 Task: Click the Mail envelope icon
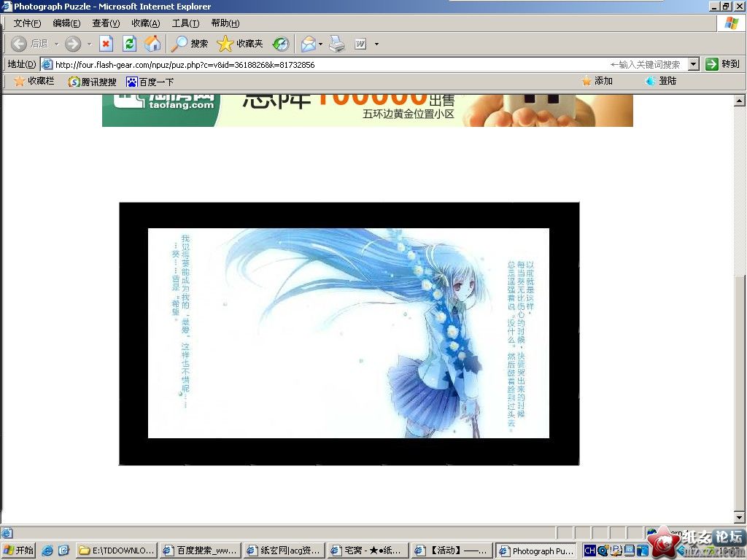(309, 44)
